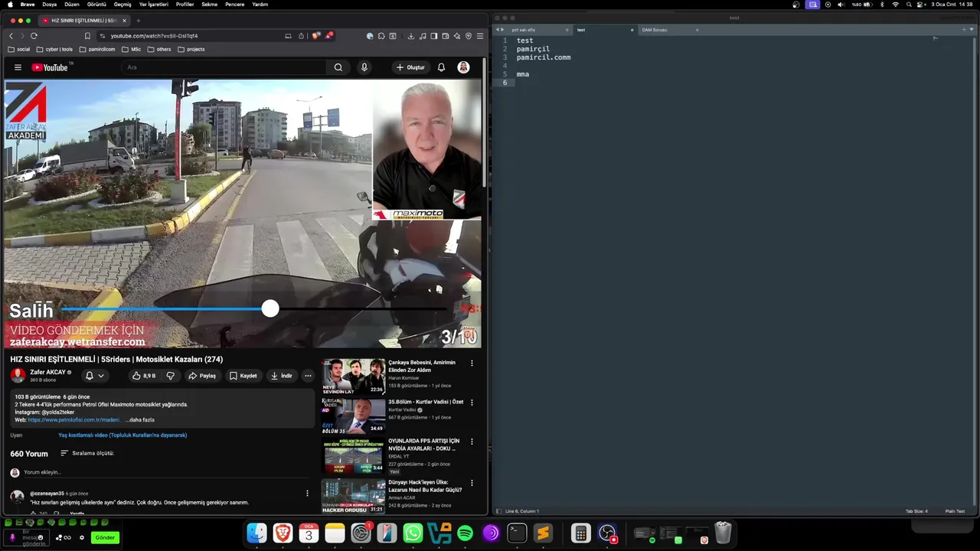The image size is (980, 551).
Task: Dislike the video
Action: coord(170,376)
